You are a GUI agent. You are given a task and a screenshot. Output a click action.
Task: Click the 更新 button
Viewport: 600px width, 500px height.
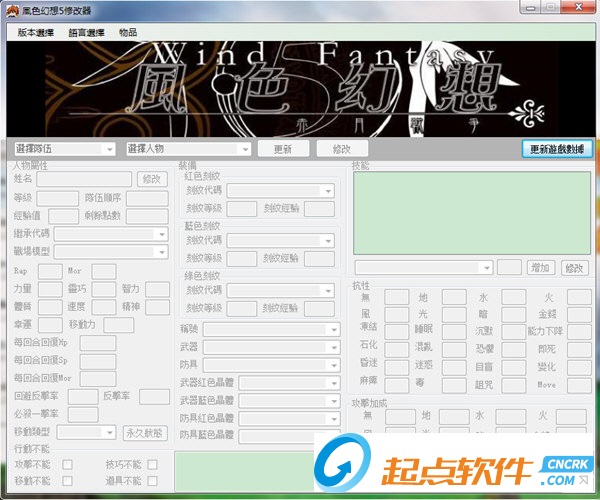[x=283, y=149]
